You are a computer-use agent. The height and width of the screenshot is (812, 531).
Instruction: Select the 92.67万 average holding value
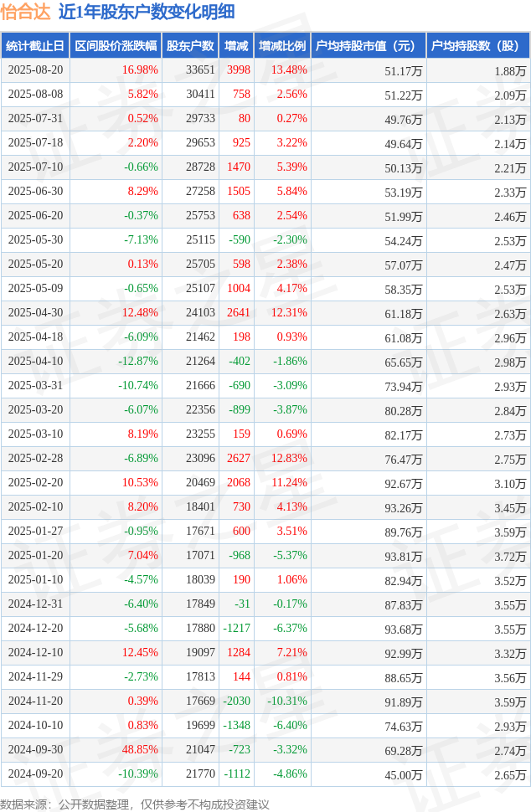(x=404, y=484)
